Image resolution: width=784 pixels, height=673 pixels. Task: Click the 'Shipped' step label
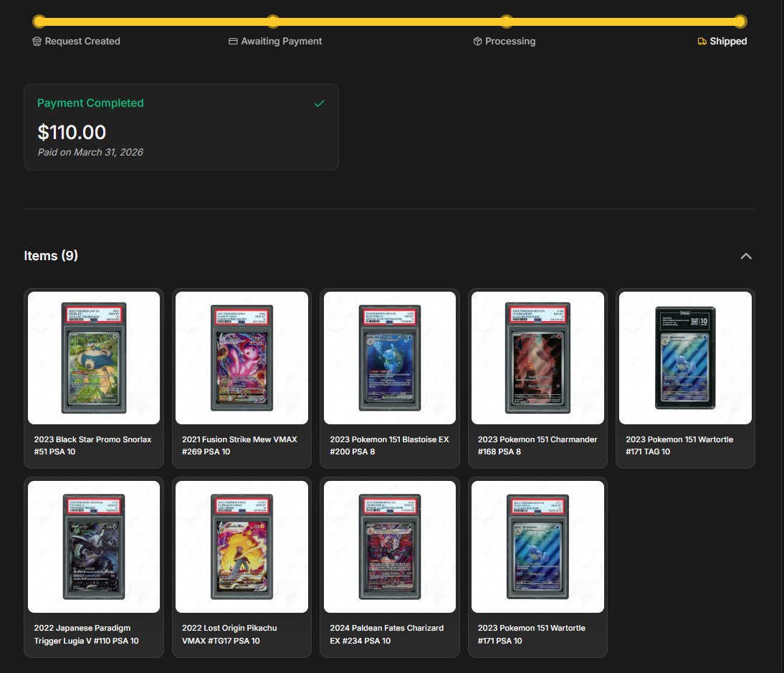[729, 42]
